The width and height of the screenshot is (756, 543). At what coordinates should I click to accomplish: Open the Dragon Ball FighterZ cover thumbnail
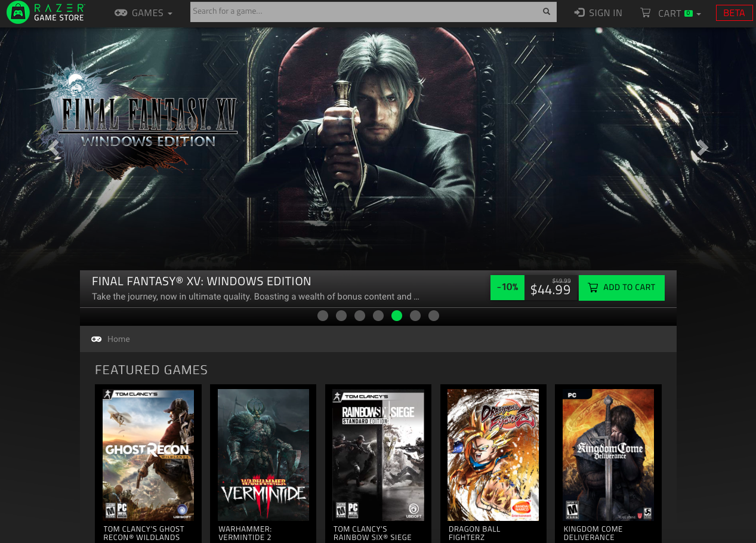[x=493, y=455]
